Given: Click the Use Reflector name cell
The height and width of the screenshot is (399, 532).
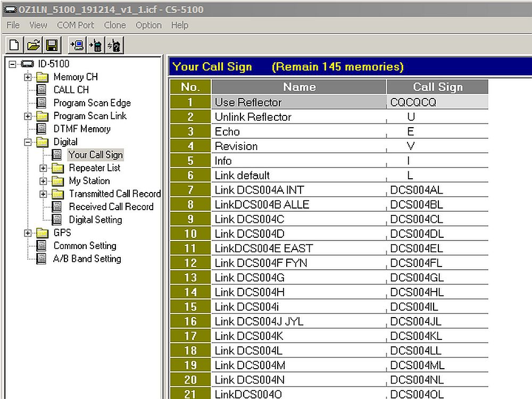Looking at the screenshot, I should 299,102.
